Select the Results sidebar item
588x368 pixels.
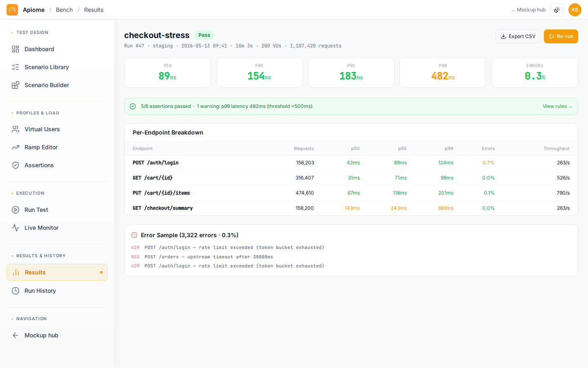point(57,272)
